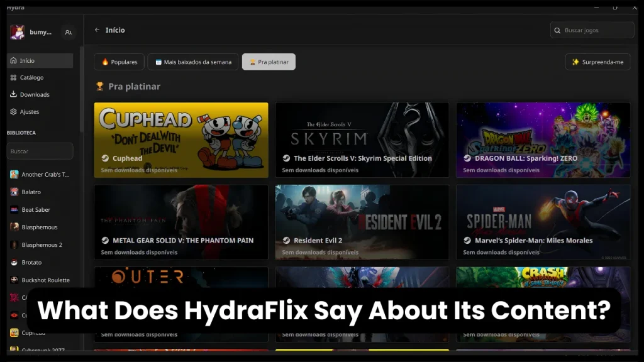The height and width of the screenshot is (362, 644).
Task: Click the sparkle icon on Surpreenda-me
Action: point(575,62)
